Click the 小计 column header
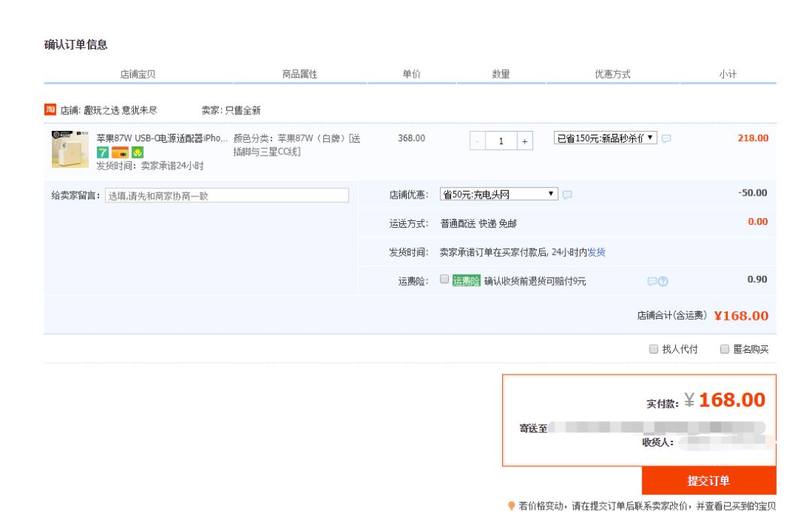The height and width of the screenshot is (528, 812). (x=728, y=74)
